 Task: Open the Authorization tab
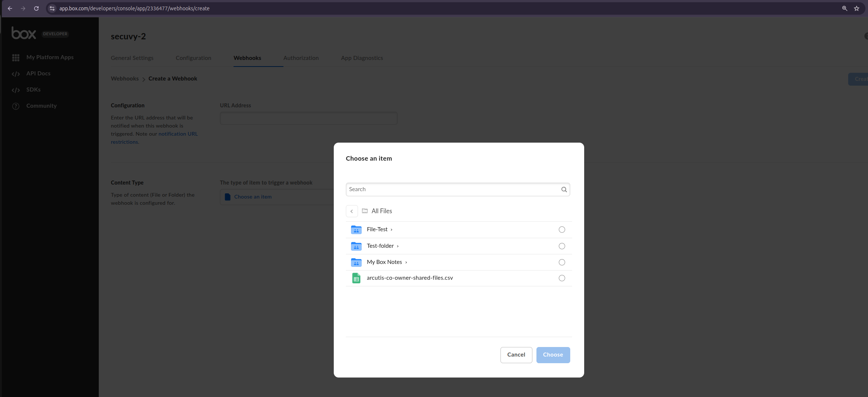tap(301, 58)
